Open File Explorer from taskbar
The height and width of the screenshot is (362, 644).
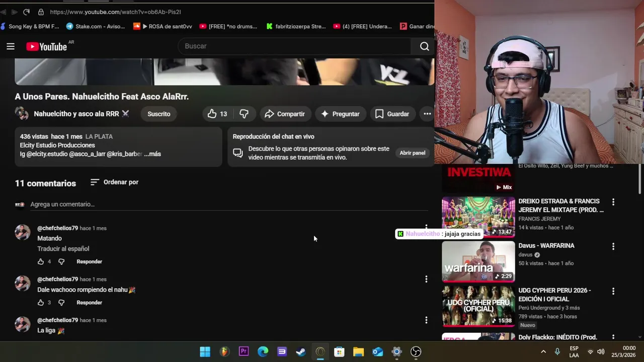pos(358,351)
